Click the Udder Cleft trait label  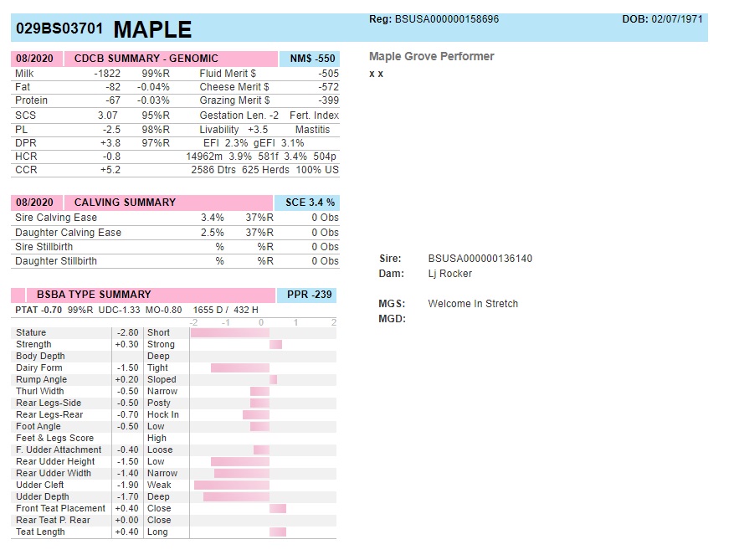(40, 486)
